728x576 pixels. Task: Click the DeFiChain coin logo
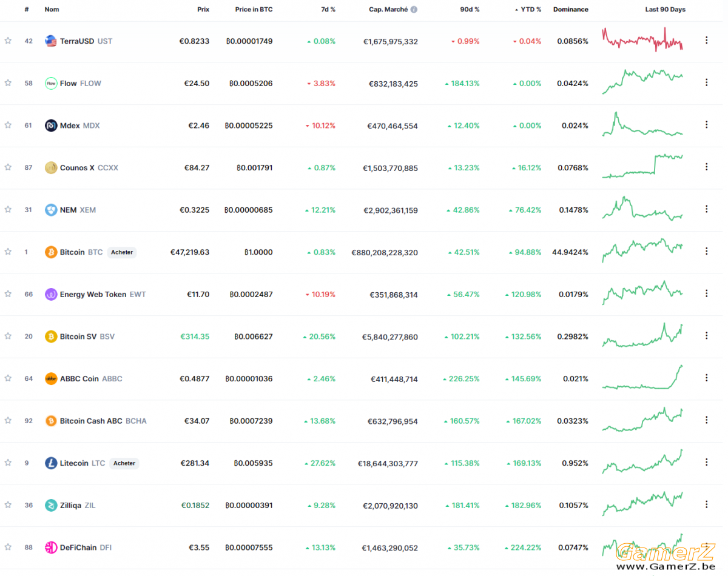tap(51, 548)
